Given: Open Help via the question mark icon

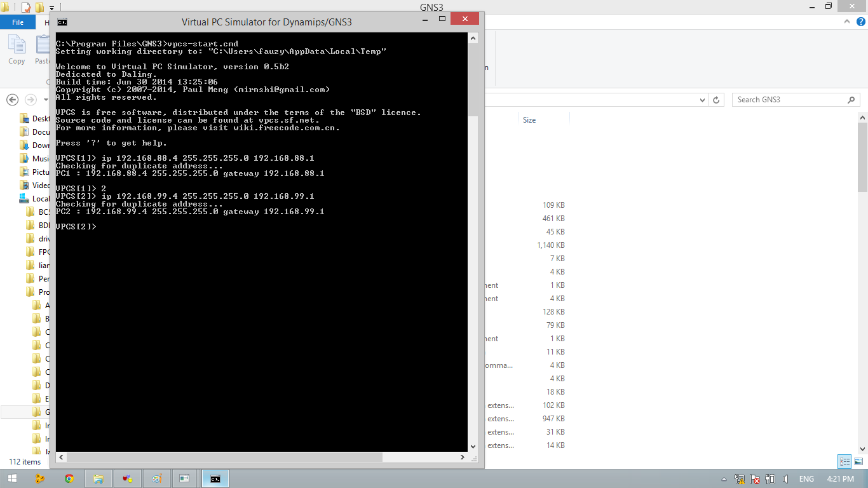Looking at the screenshot, I should (862, 21).
